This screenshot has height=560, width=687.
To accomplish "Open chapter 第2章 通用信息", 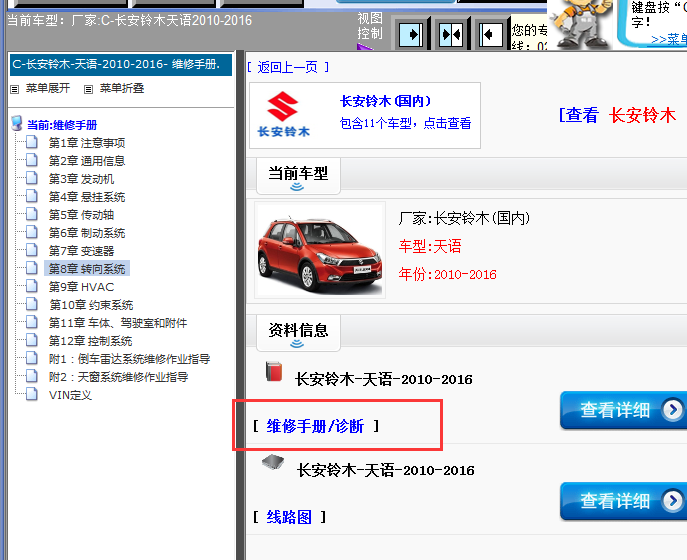I will (x=87, y=161).
